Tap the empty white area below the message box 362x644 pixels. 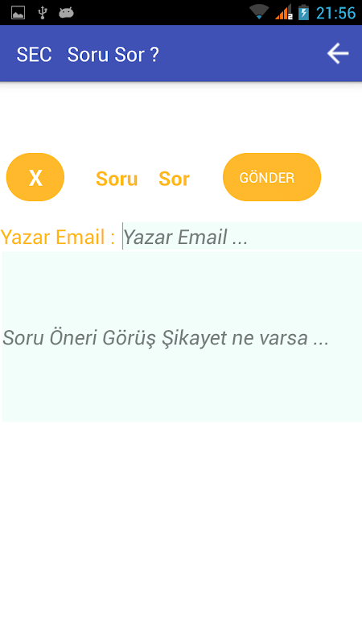pos(181,532)
